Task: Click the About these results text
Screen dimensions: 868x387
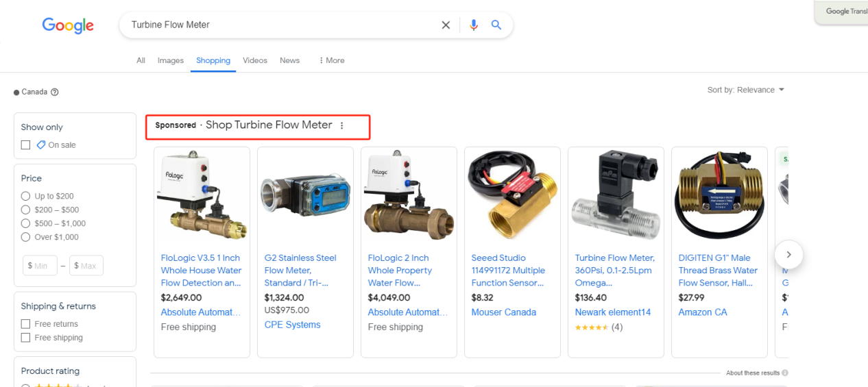Action: point(753,373)
